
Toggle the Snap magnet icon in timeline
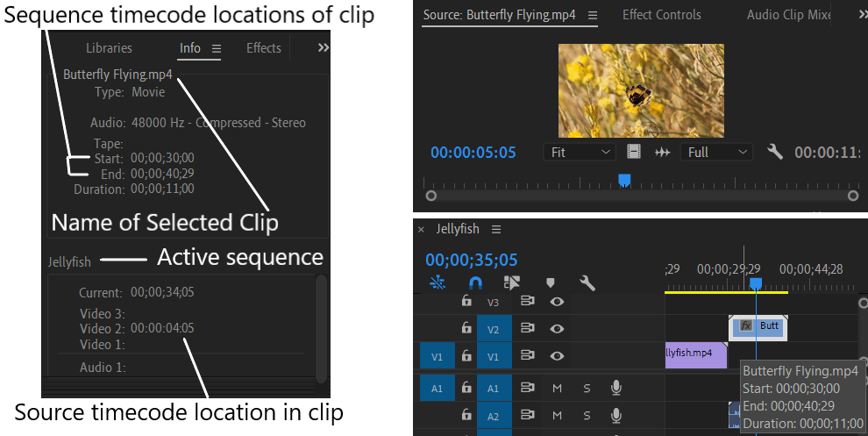(x=475, y=283)
